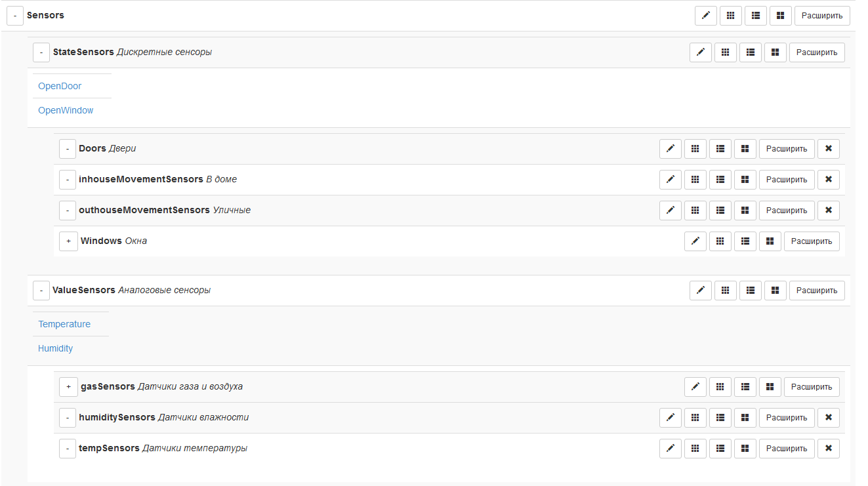Expand the gasSensors group
868x486 pixels.
pos(68,387)
